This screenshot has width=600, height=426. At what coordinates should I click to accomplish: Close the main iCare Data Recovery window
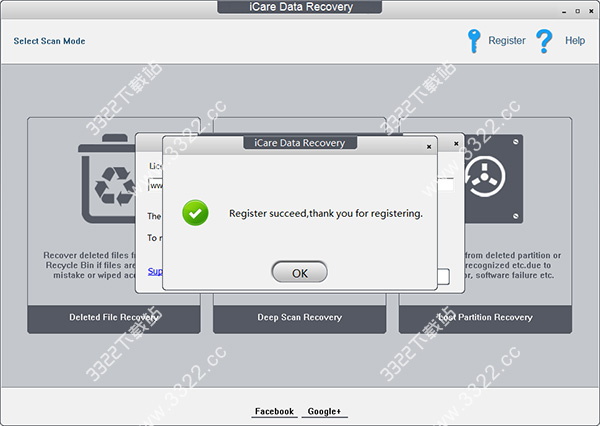[591, 11]
